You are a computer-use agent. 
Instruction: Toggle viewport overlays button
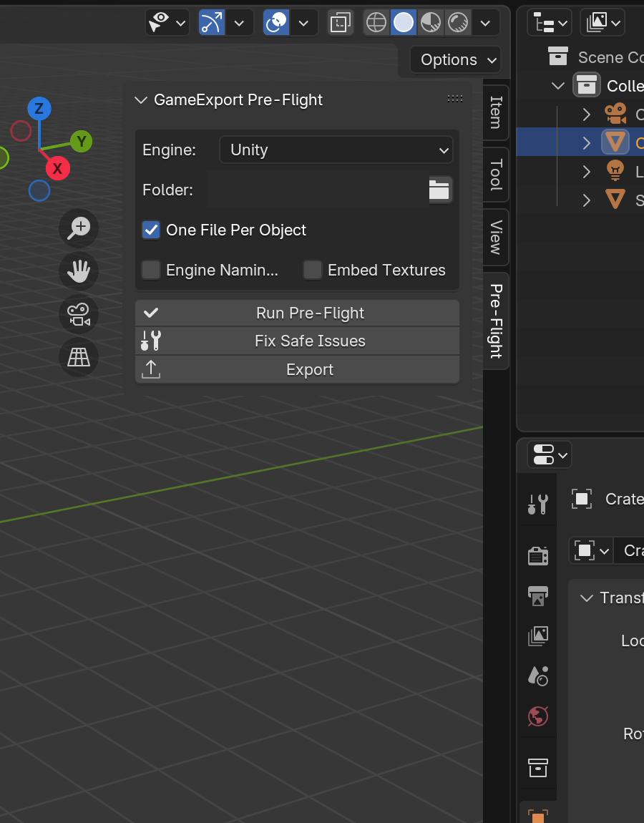[x=276, y=23]
